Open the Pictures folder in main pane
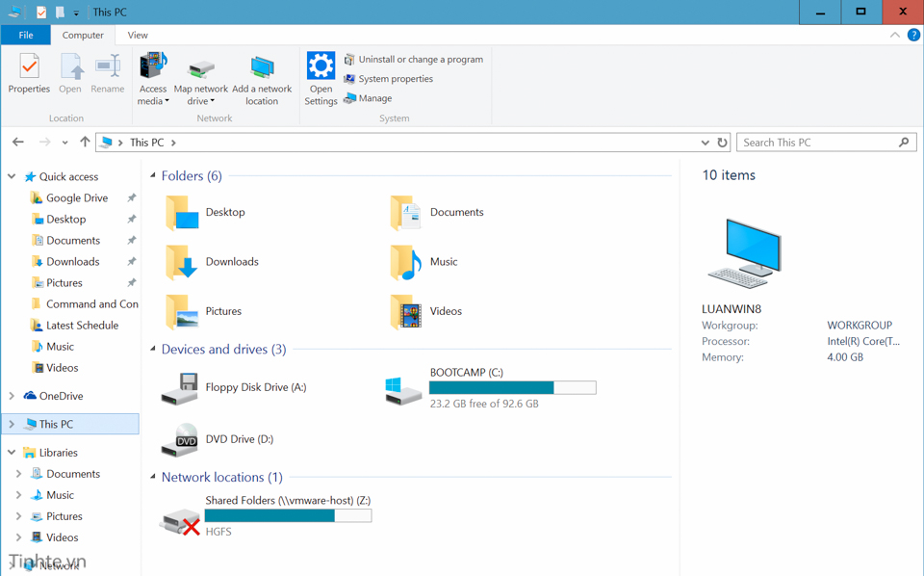924x576 pixels. (203, 311)
